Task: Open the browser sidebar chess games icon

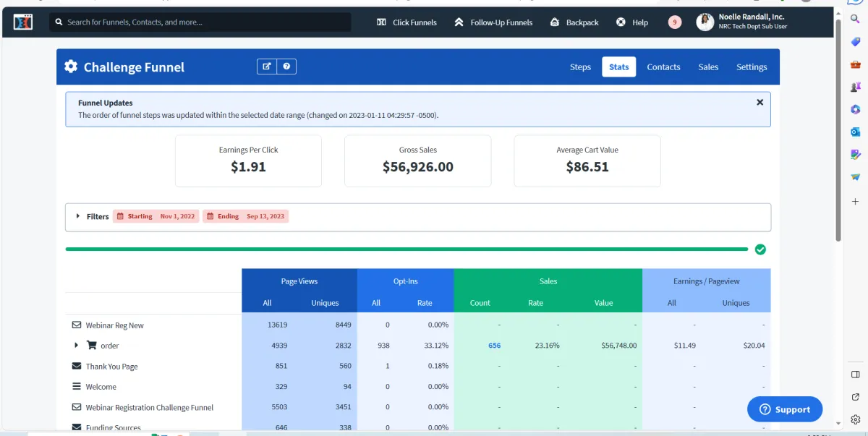Action: pos(855,87)
